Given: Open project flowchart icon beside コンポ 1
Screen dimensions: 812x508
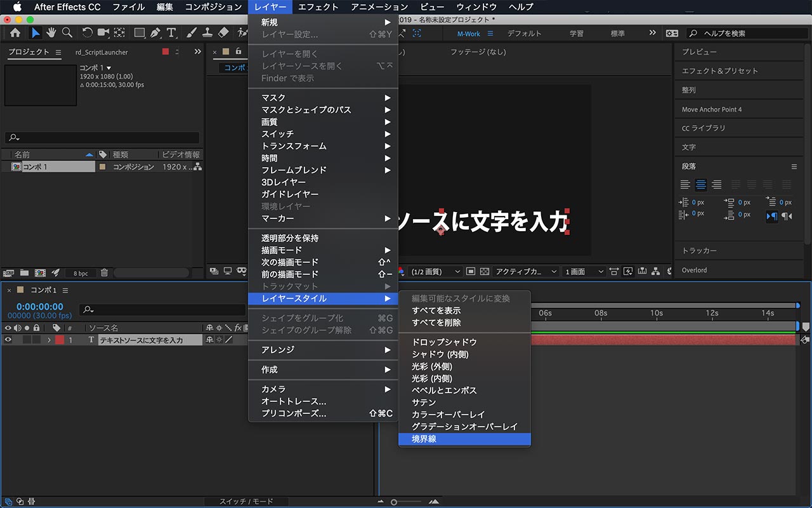Looking at the screenshot, I should 197,166.
